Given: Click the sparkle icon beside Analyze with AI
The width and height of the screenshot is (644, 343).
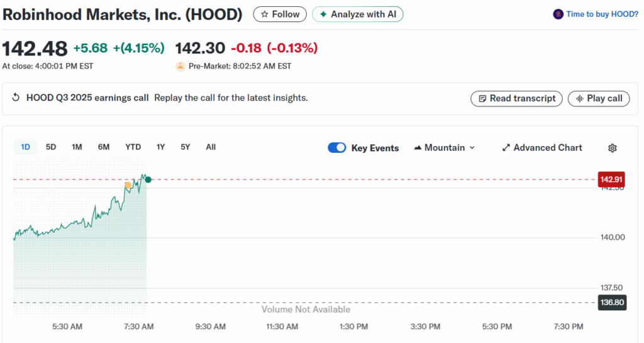Looking at the screenshot, I should coord(323,14).
